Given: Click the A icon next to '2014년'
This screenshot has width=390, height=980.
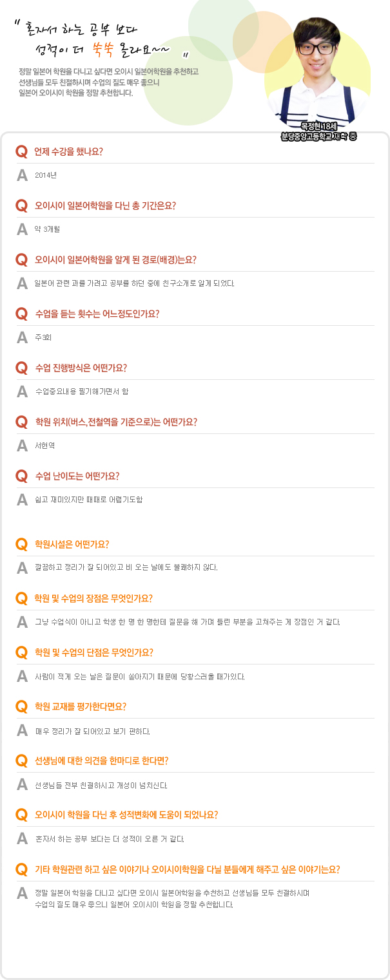Looking at the screenshot, I should (22, 174).
